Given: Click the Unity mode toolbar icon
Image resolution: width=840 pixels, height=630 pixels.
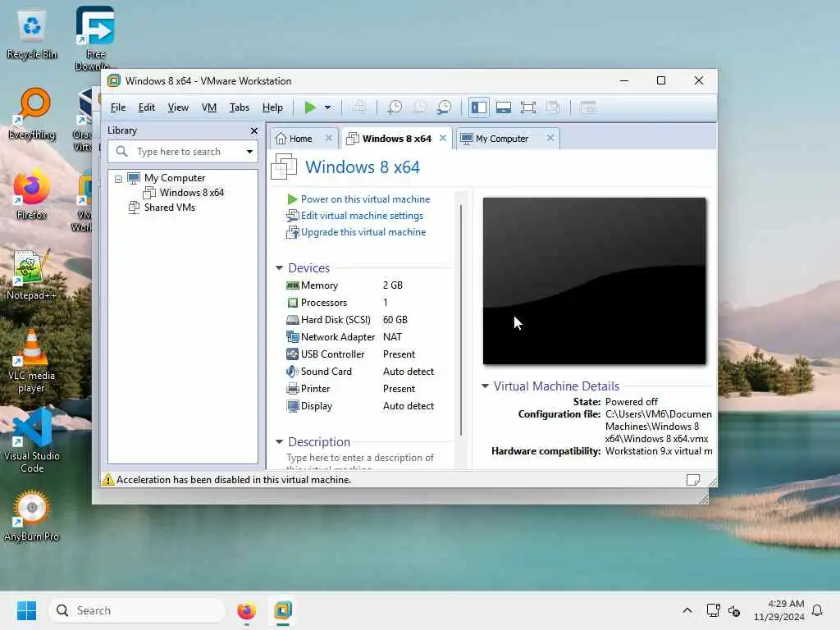Looking at the screenshot, I should pyautogui.click(x=552, y=107).
